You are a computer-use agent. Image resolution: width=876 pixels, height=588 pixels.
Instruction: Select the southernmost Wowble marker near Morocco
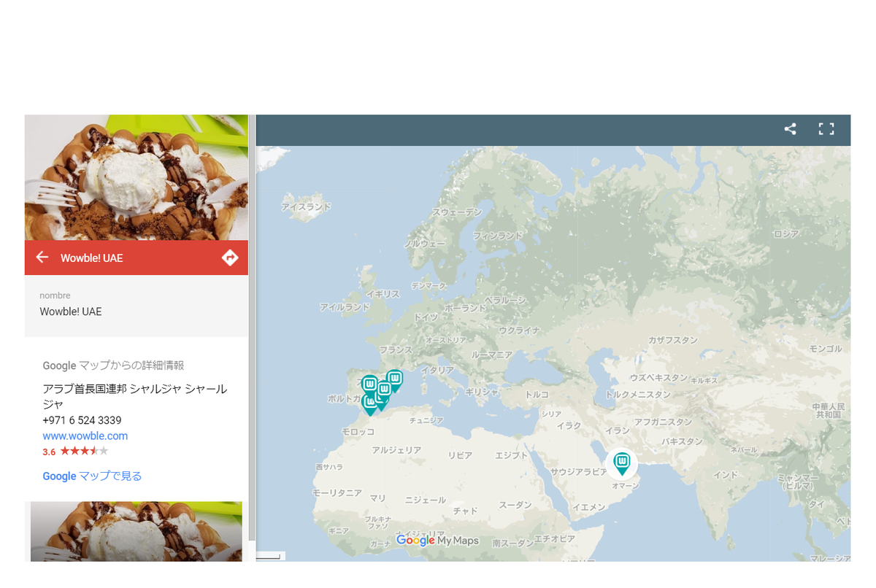click(370, 405)
